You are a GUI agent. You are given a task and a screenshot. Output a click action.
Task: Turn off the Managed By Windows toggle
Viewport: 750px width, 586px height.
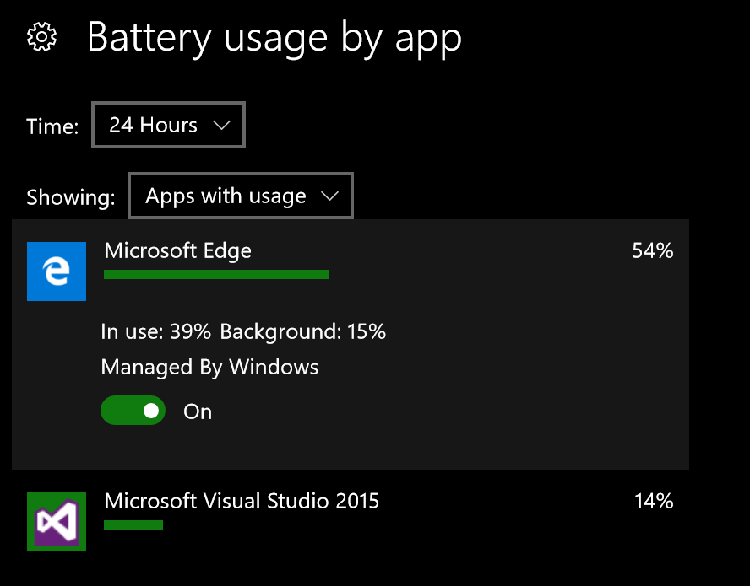(133, 410)
